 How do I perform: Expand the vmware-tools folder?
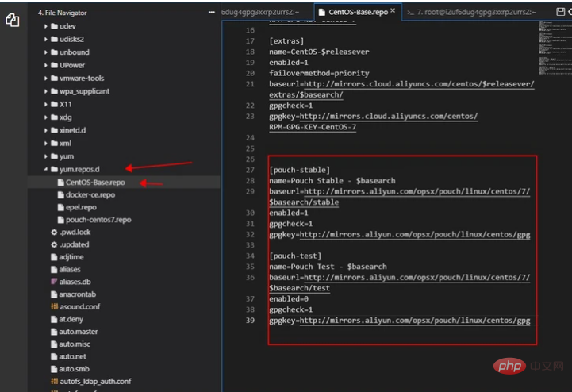coord(44,79)
